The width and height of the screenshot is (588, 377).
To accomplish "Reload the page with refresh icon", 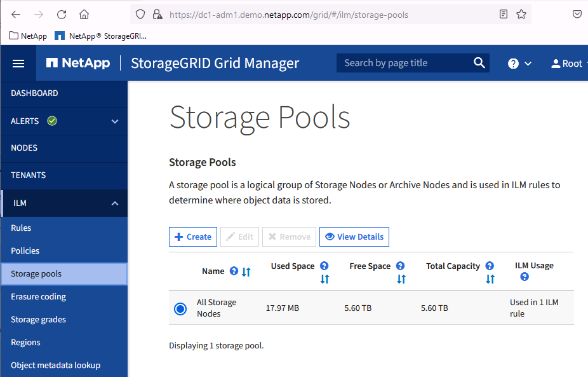I will point(62,15).
